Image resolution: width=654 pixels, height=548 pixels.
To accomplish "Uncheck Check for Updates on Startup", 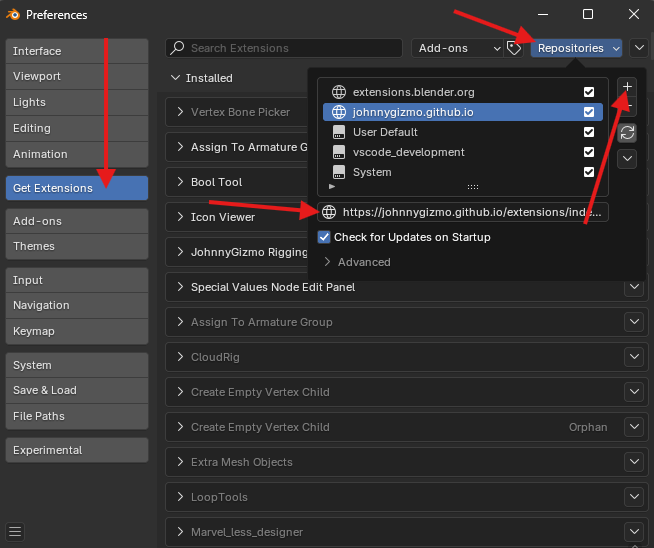I will tap(324, 237).
